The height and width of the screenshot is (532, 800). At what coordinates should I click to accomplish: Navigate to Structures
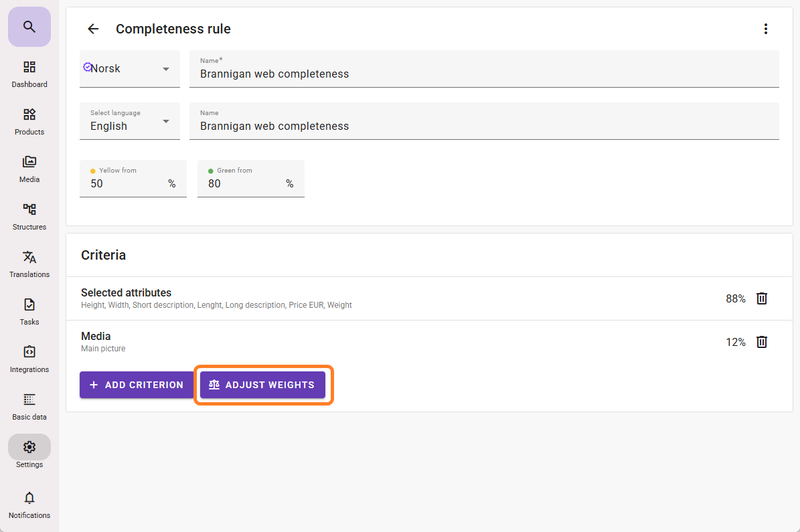(x=29, y=216)
